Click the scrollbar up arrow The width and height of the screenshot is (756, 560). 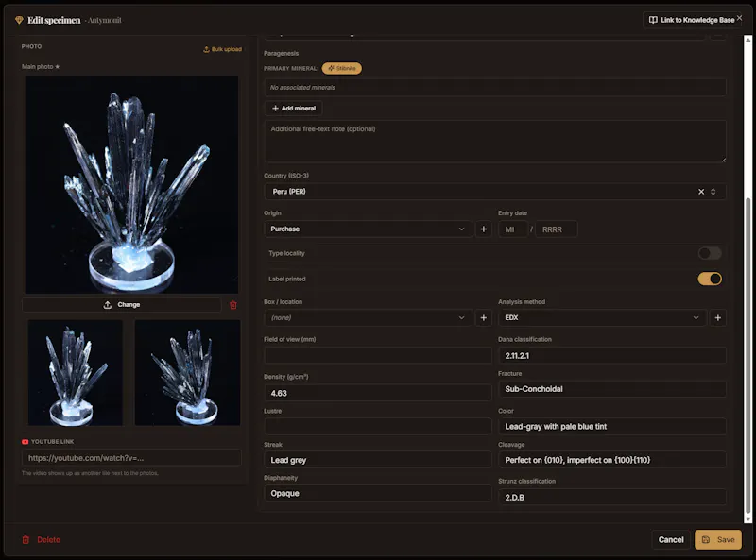(x=748, y=40)
